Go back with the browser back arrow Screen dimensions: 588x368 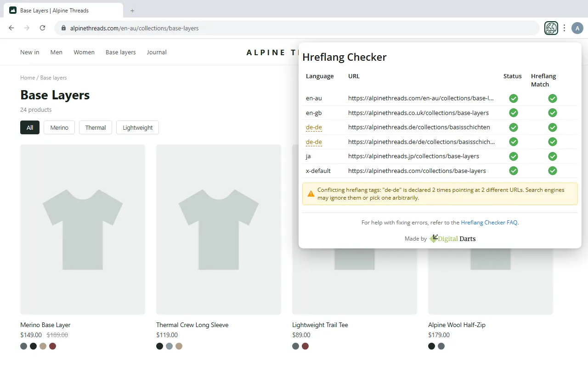(x=11, y=28)
